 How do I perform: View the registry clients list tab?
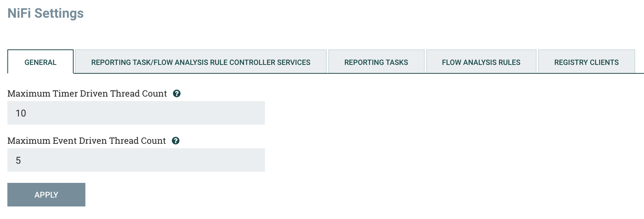[586, 62]
